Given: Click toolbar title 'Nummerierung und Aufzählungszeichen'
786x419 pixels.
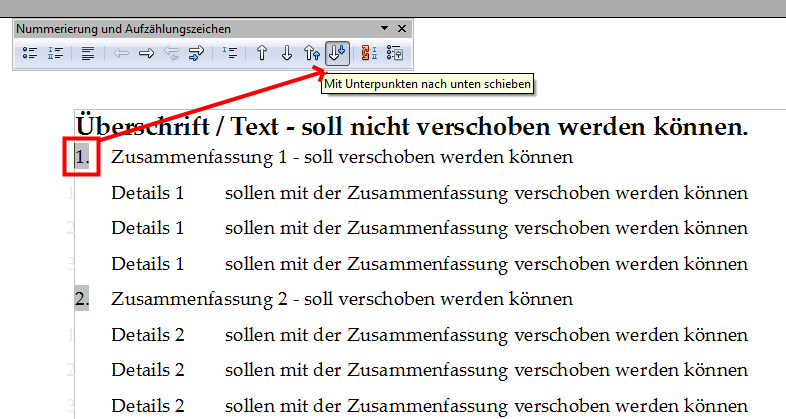Looking at the screenshot, I should pyautogui.click(x=123, y=29).
